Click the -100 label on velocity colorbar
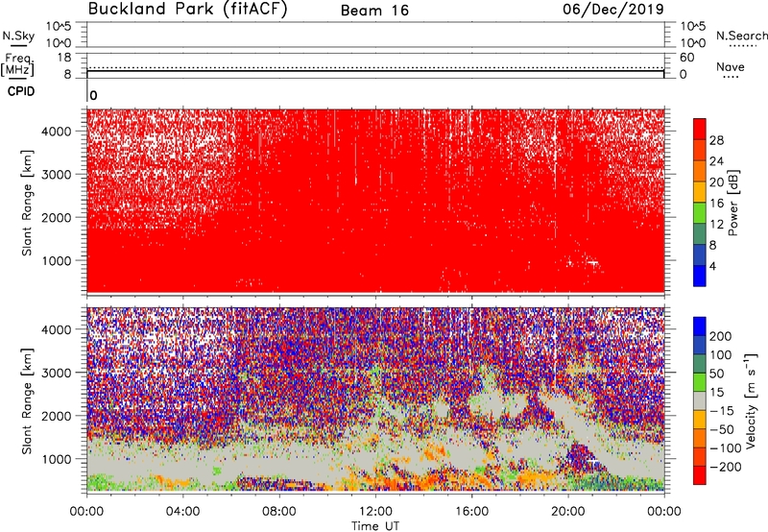This screenshot has height=532, width=768. (x=726, y=448)
